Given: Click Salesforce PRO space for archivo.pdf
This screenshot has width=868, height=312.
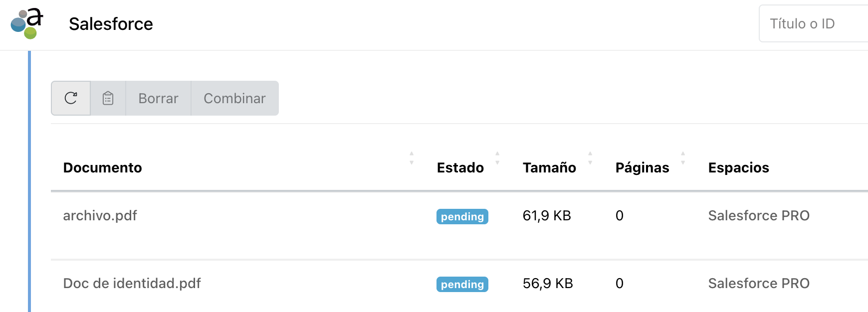Looking at the screenshot, I should [x=758, y=215].
